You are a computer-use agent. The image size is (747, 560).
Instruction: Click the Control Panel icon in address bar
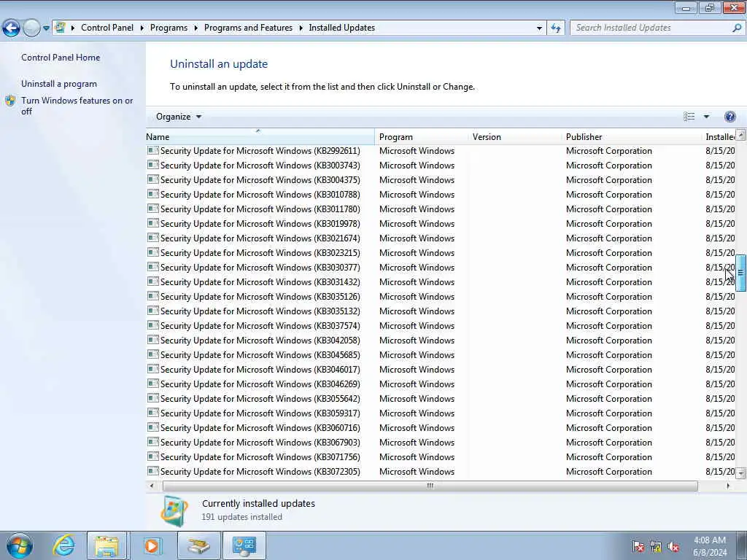pos(60,28)
